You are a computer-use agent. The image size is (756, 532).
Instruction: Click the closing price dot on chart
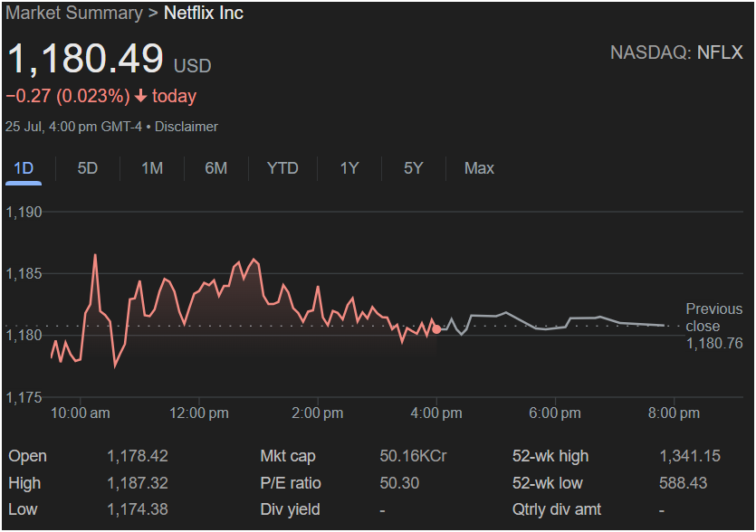click(x=436, y=329)
